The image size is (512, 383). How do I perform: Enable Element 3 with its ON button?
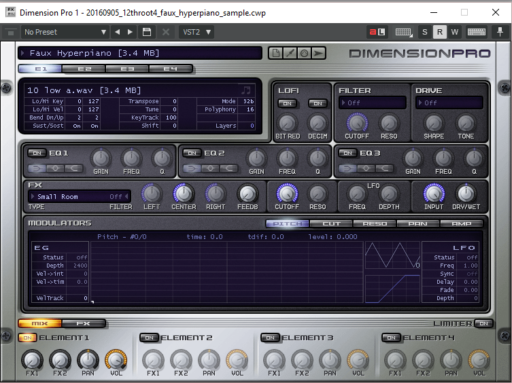pos(270,338)
